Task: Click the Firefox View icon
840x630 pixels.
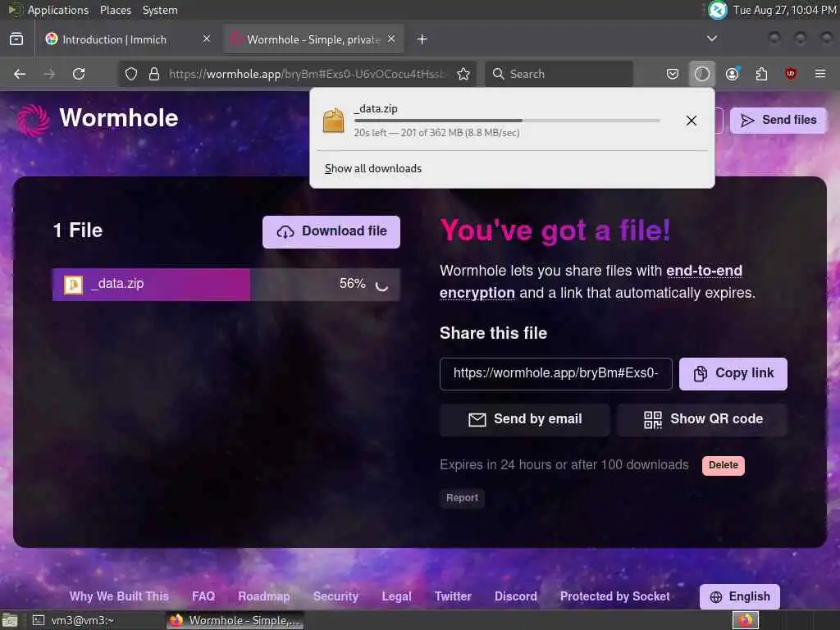Action: 16,39
